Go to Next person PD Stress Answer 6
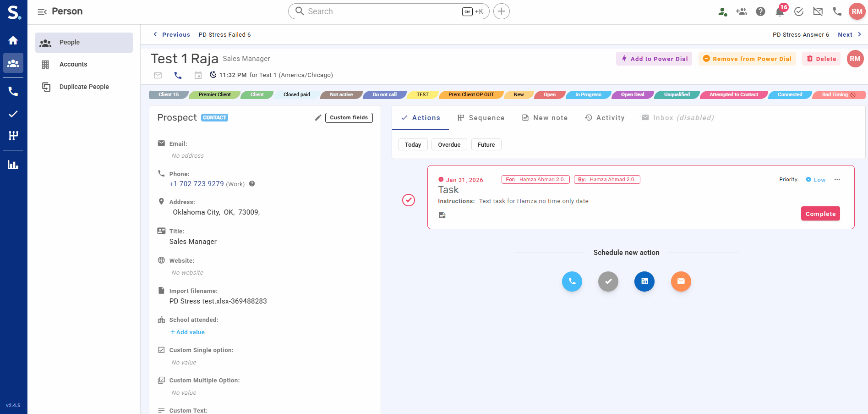The width and height of the screenshot is (868, 414). click(850, 35)
